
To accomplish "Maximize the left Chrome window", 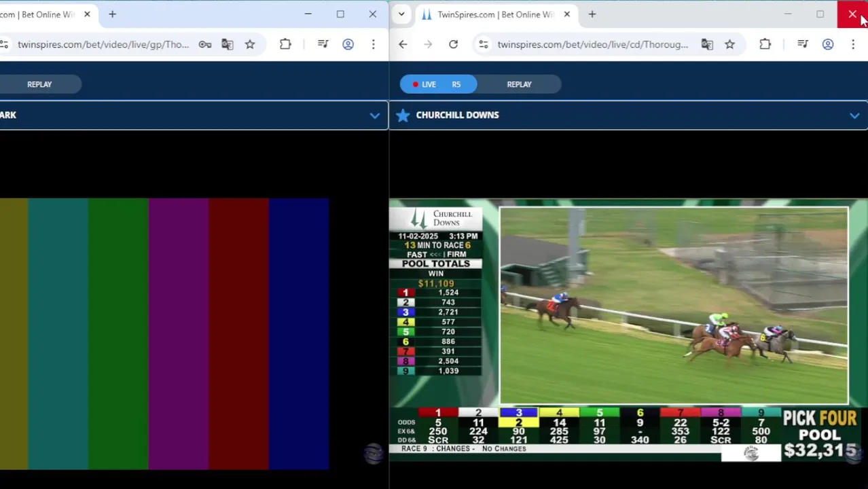I will coord(340,14).
